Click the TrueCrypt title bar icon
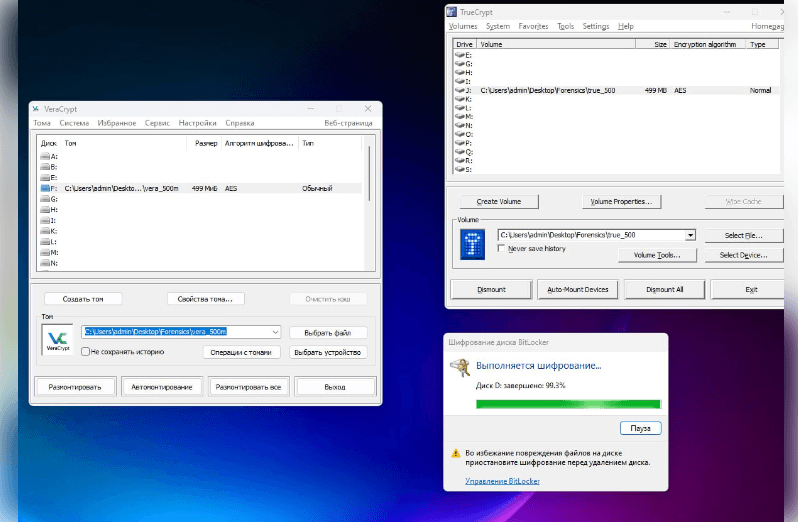This screenshot has width=798, height=522. [x=451, y=12]
